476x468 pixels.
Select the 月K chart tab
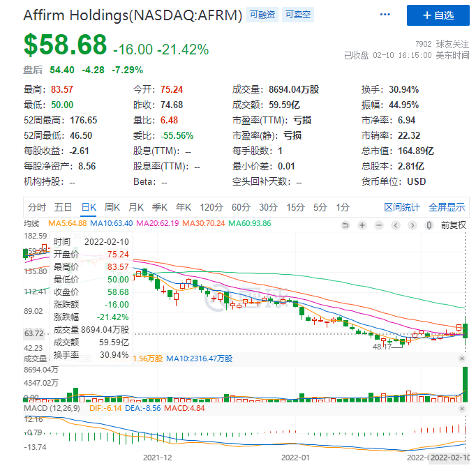pyautogui.click(x=135, y=207)
